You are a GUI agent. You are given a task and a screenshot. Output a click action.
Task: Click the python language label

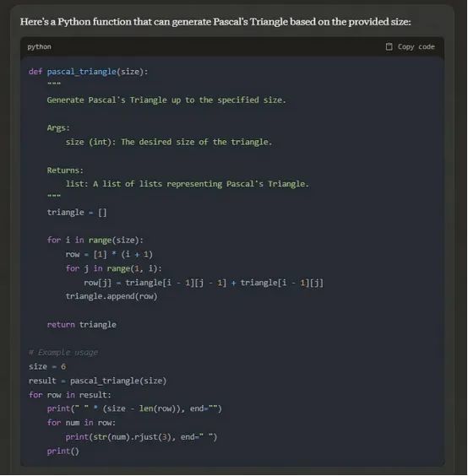[x=39, y=46]
